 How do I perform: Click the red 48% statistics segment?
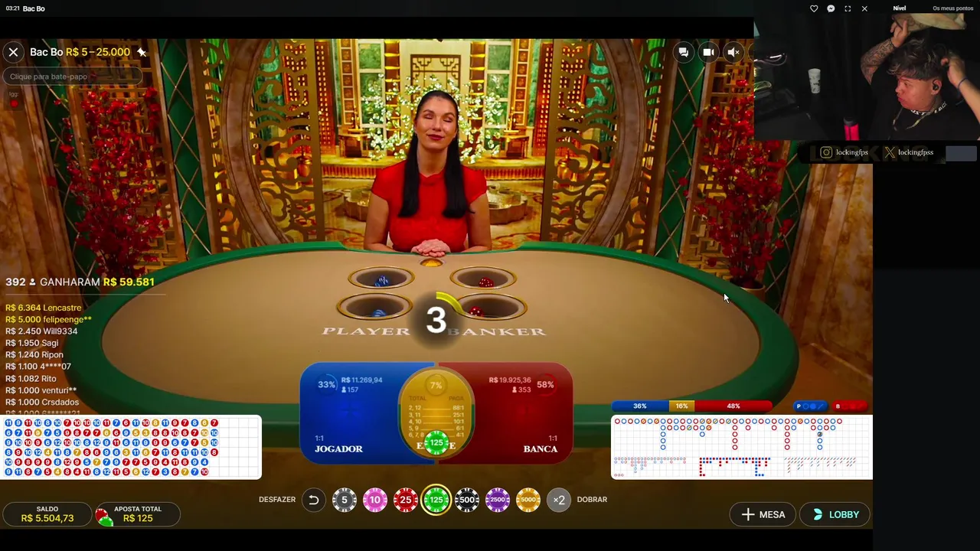(x=733, y=406)
